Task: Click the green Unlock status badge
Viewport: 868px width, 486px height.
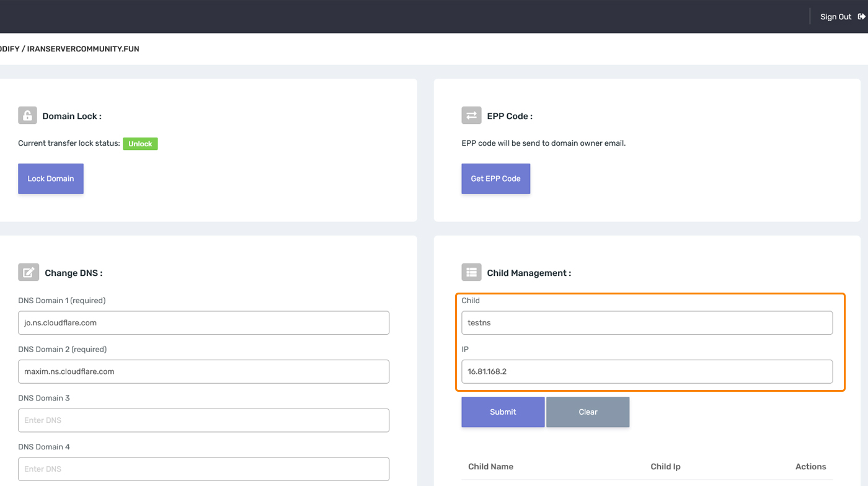Action: click(140, 144)
